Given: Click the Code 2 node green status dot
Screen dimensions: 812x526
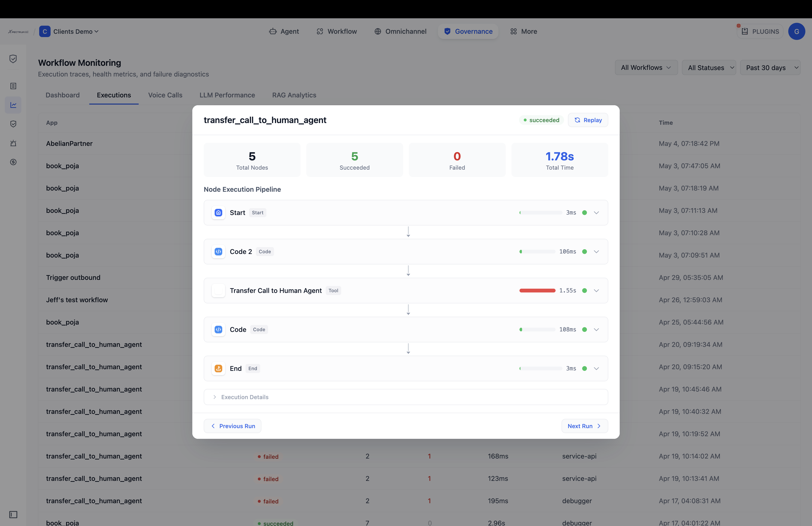Looking at the screenshot, I should (585, 252).
